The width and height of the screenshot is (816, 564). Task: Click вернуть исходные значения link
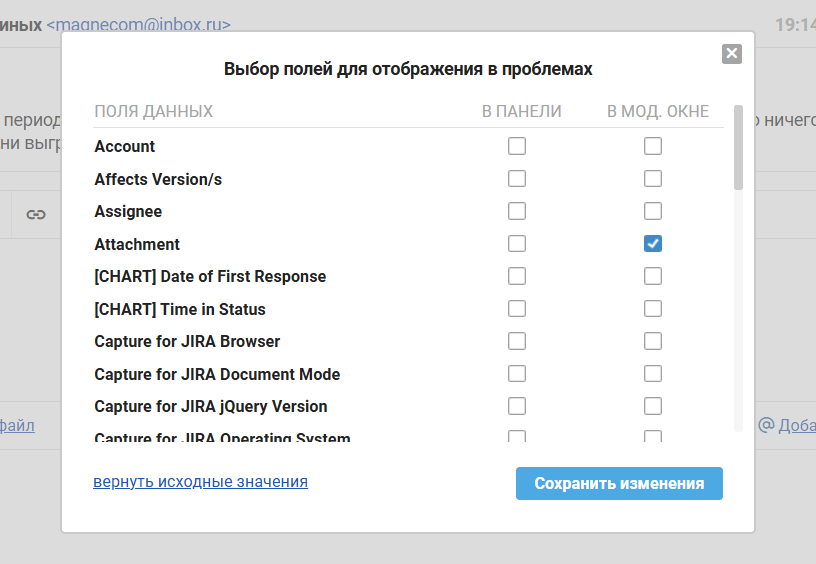pyautogui.click(x=200, y=482)
